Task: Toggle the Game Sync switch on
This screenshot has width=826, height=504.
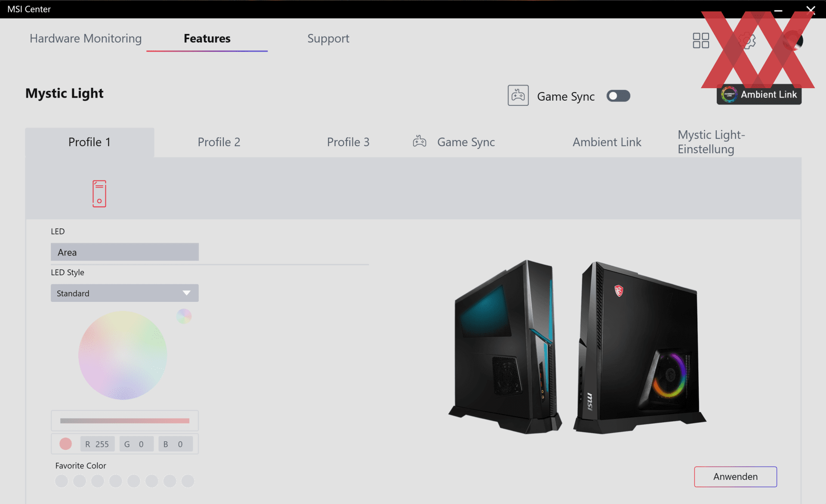Action: pyautogui.click(x=618, y=95)
